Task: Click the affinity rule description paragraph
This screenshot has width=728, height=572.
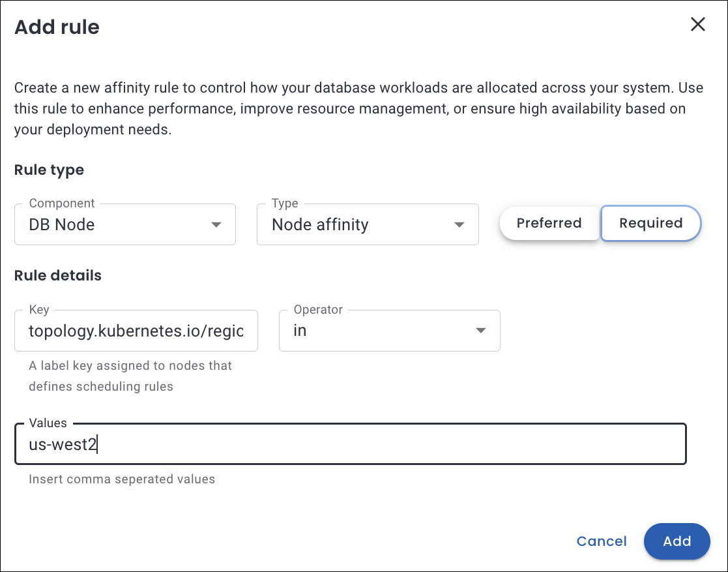Action: (350, 109)
